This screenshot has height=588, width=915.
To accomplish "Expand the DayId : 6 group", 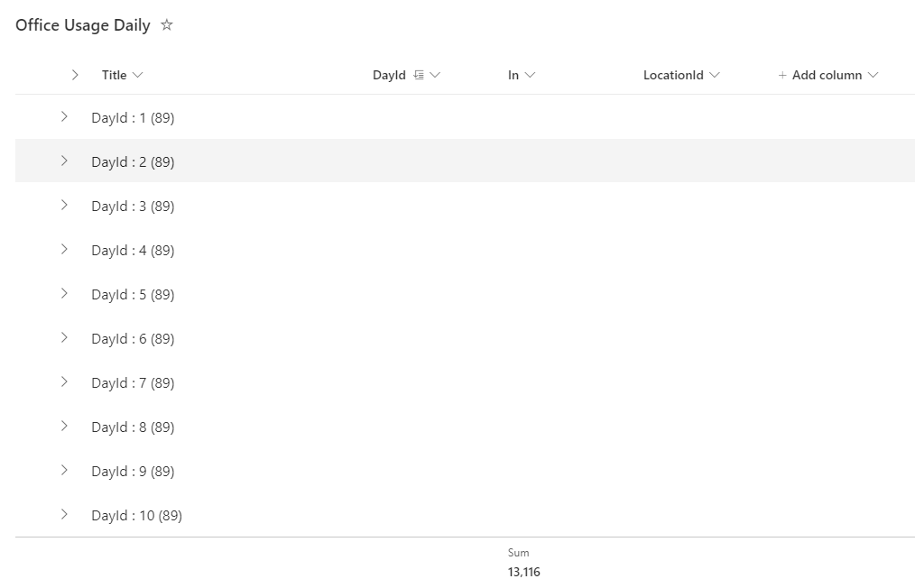I will point(64,337).
